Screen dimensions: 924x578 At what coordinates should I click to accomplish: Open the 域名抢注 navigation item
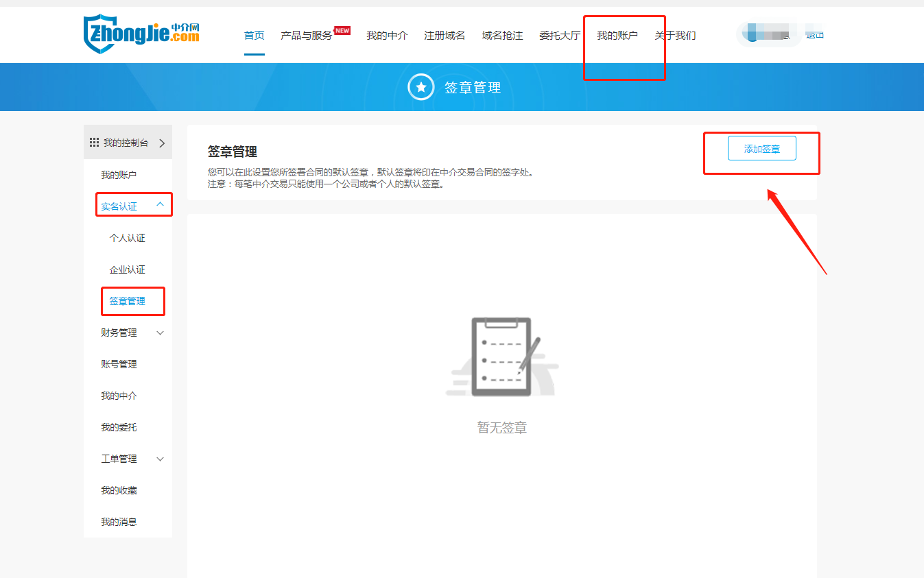(502, 36)
